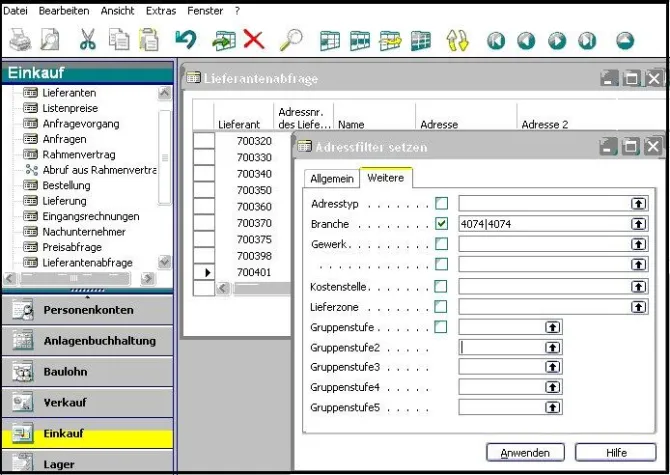Enable the Adresstyp checkbox

coord(441,203)
